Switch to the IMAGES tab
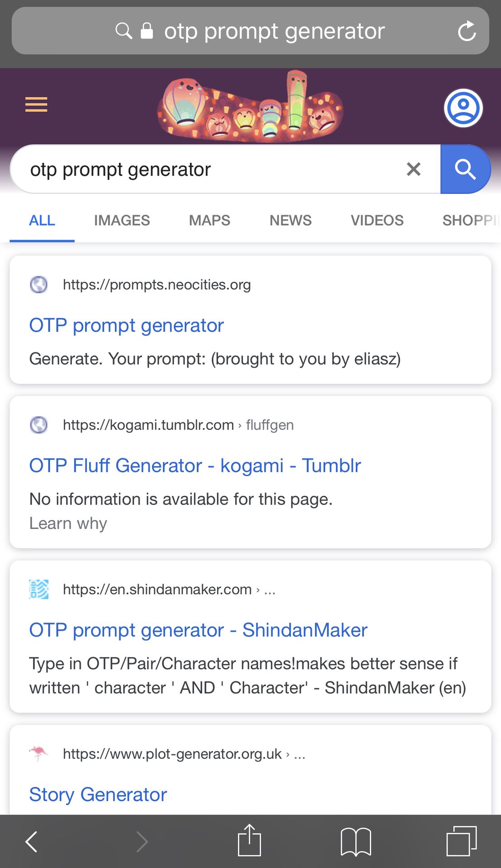501x868 pixels. click(x=122, y=220)
